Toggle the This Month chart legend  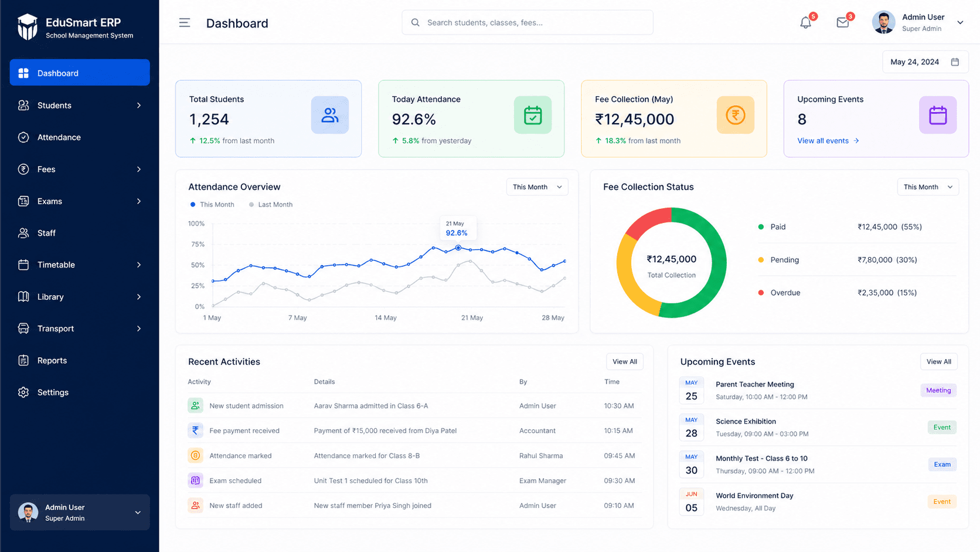coord(212,205)
